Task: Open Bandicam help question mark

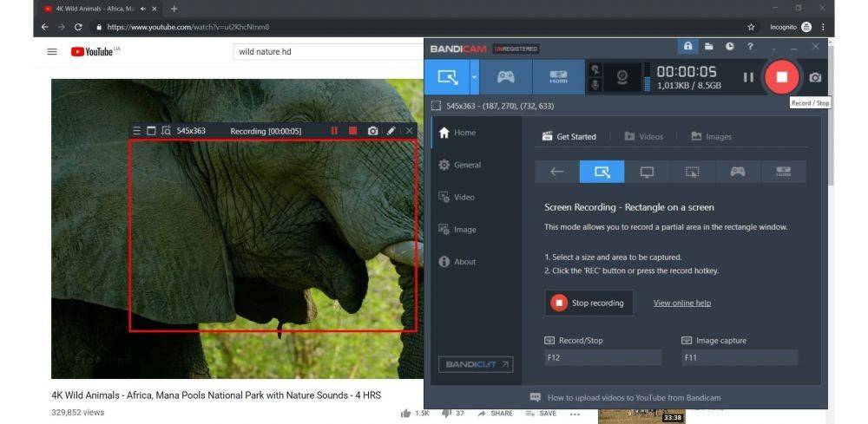Action: click(x=750, y=47)
